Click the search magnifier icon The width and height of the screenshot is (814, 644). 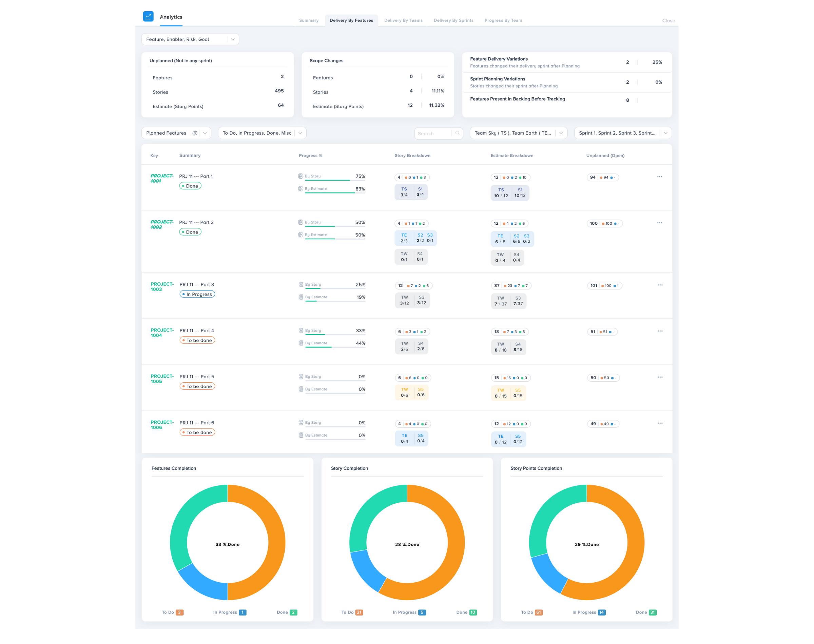[458, 133]
